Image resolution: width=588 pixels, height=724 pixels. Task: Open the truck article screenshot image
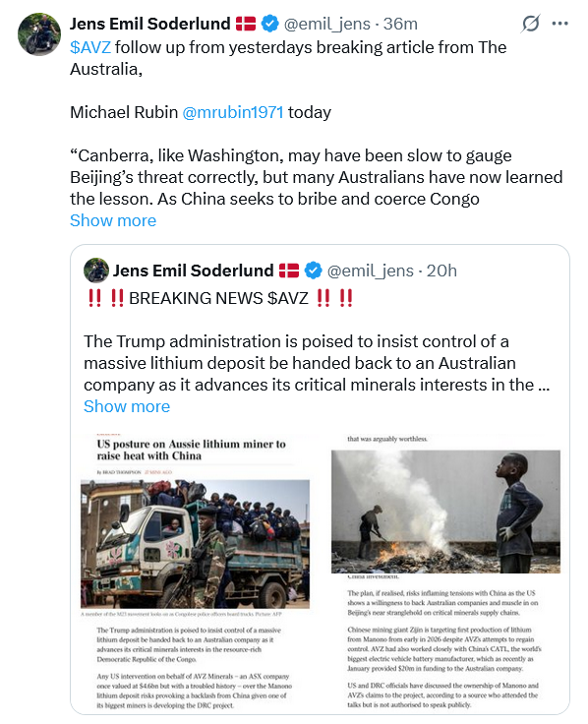click(x=196, y=573)
